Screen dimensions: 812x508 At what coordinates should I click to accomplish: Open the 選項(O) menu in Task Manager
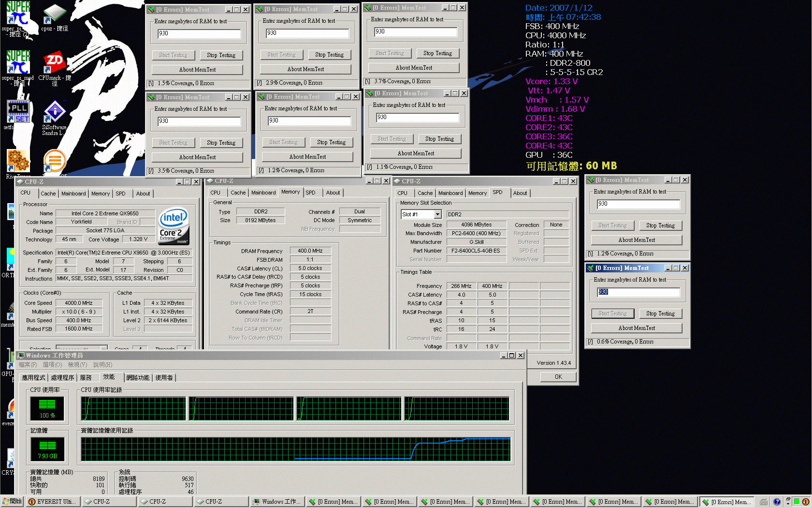pos(52,365)
